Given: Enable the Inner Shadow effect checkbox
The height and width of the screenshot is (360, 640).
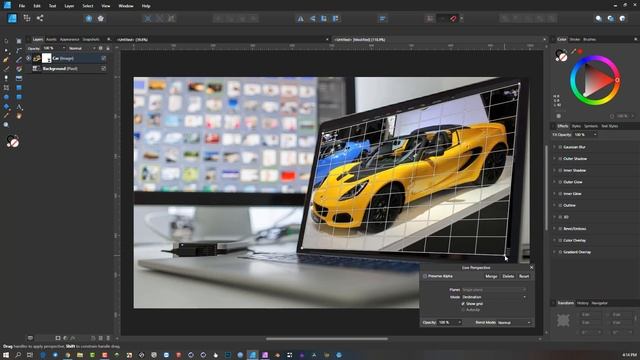Looking at the screenshot, I should (x=560, y=170).
